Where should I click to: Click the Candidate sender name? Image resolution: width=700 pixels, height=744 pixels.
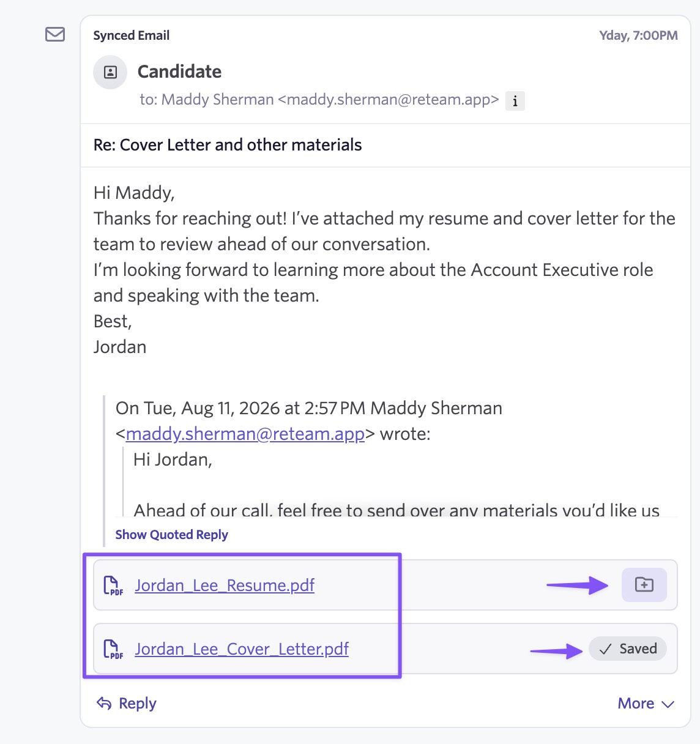[x=179, y=72]
